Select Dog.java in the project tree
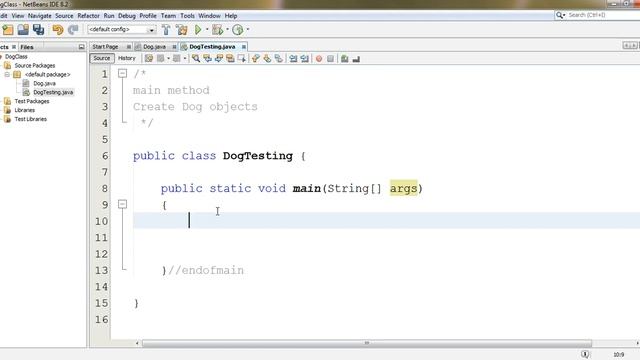 pyautogui.click(x=44, y=83)
